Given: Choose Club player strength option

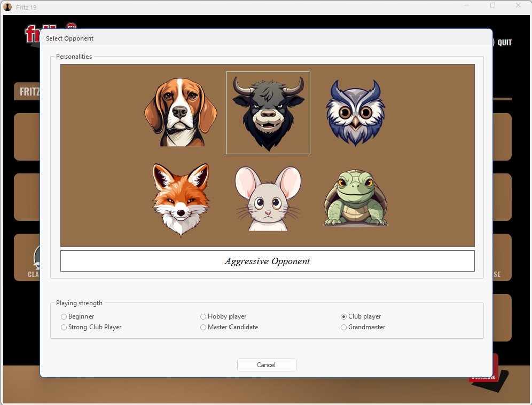Looking at the screenshot, I should (344, 316).
